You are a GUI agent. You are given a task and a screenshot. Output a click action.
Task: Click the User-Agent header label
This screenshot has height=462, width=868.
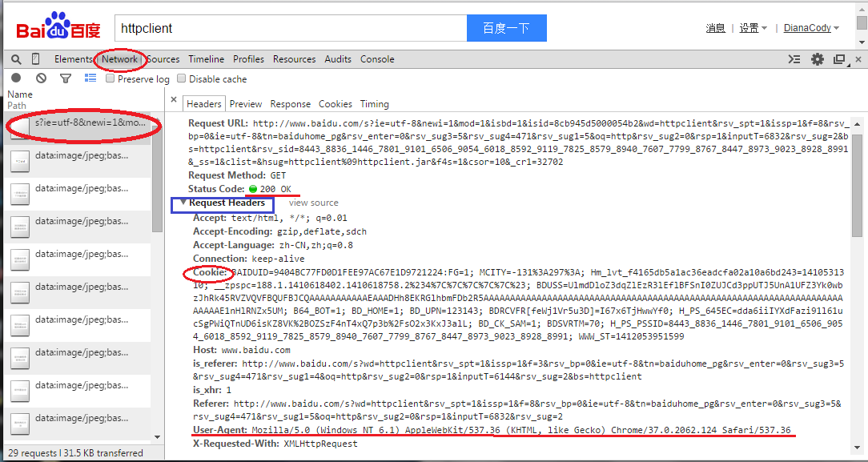pyautogui.click(x=219, y=430)
